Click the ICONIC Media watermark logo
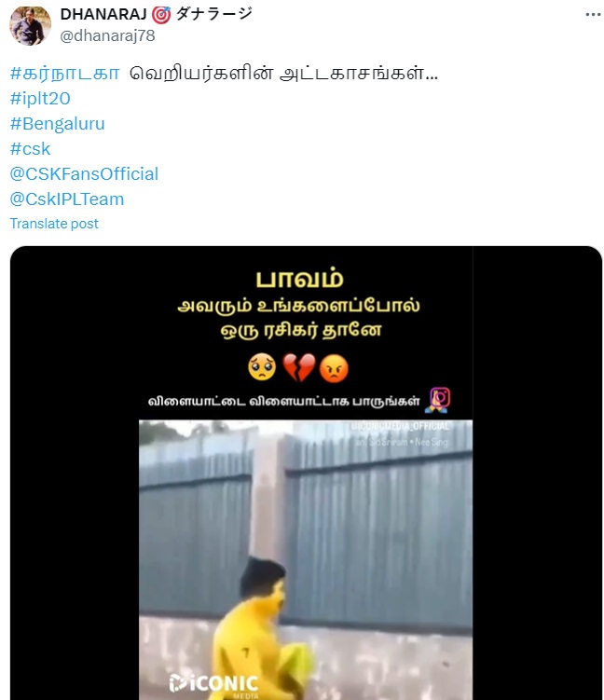 click(213, 685)
